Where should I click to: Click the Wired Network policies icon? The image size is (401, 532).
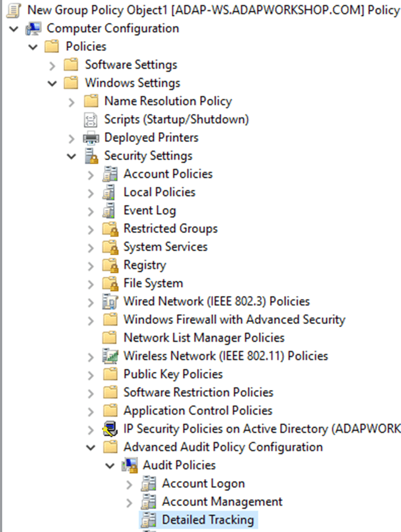click(110, 301)
